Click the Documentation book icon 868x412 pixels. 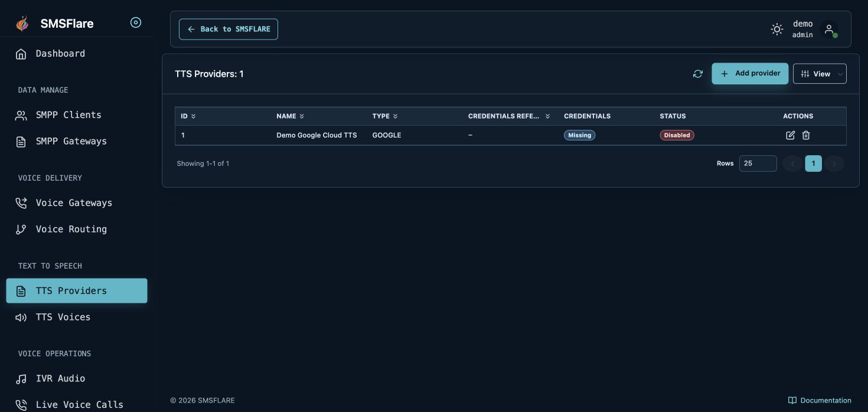pyautogui.click(x=792, y=400)
